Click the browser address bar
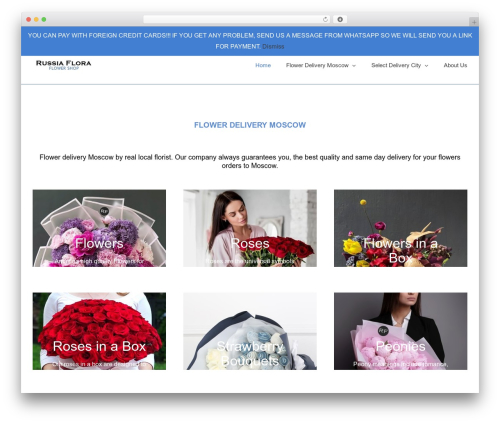Viewport: 500px width, 423px height. click(237, 19)
